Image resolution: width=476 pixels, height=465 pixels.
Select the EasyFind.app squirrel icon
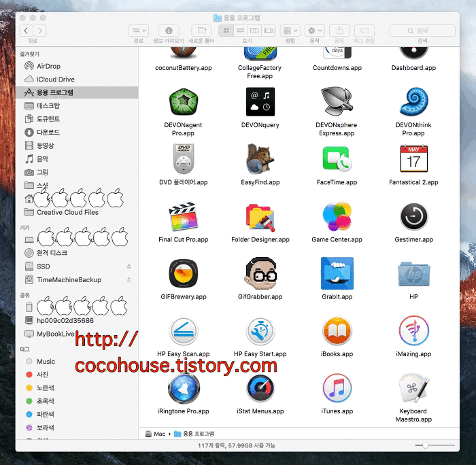pos(260,159)
